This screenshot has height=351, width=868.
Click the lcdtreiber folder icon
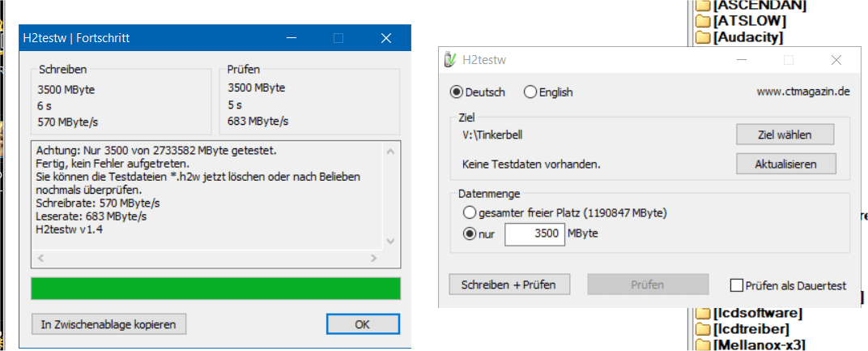click(703, 328)
